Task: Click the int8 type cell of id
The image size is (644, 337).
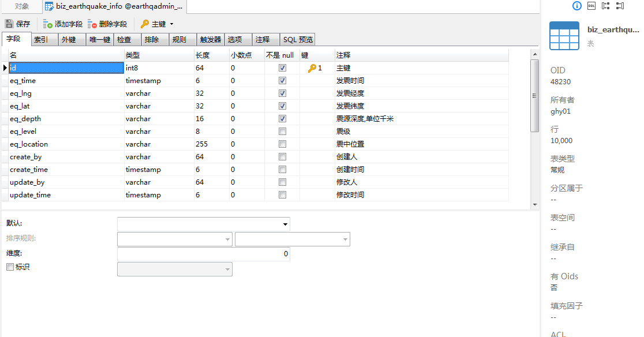Action: point(159,68)
